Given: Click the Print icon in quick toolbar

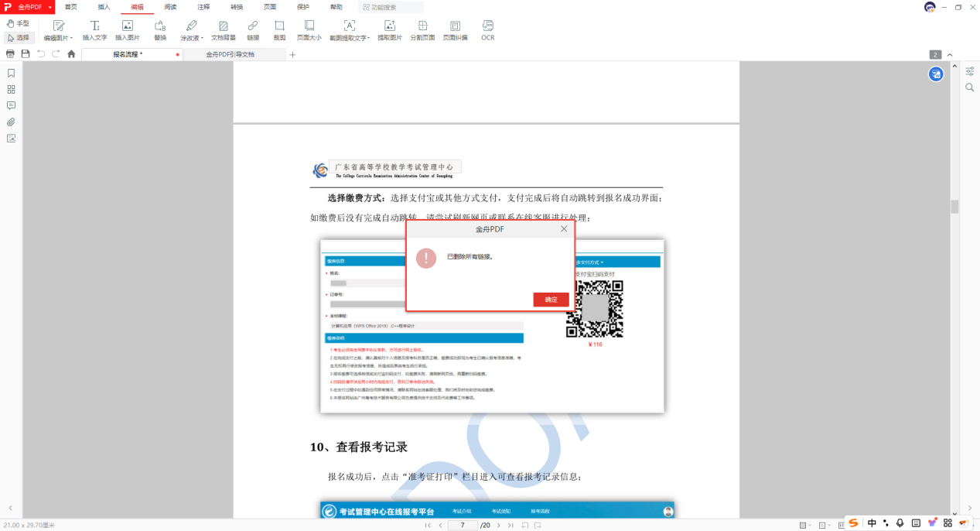Looking at the screenshot, I should [10, 54].
